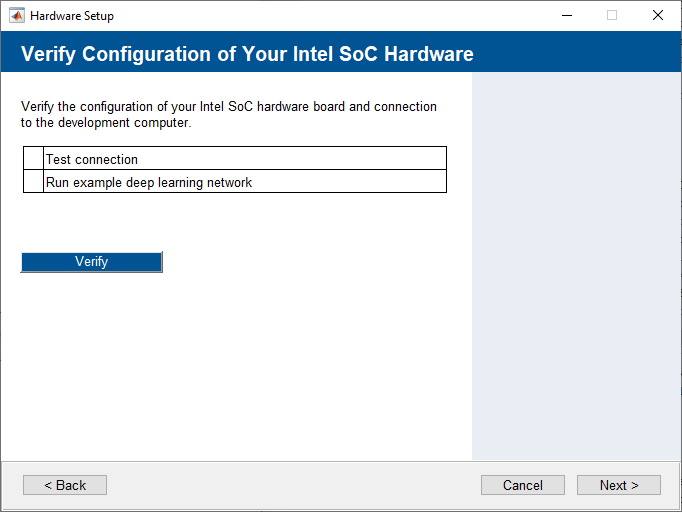Close the Hardware Setup window
Image resolution: width=682 pixels, height=512 pixels.
[x=657, y=16]
